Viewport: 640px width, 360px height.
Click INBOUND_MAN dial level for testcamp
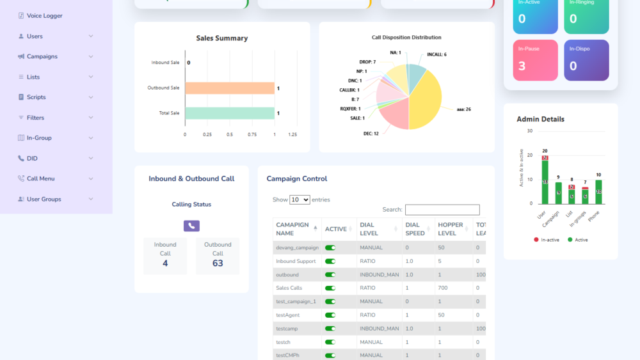click(x=379, y=329)
